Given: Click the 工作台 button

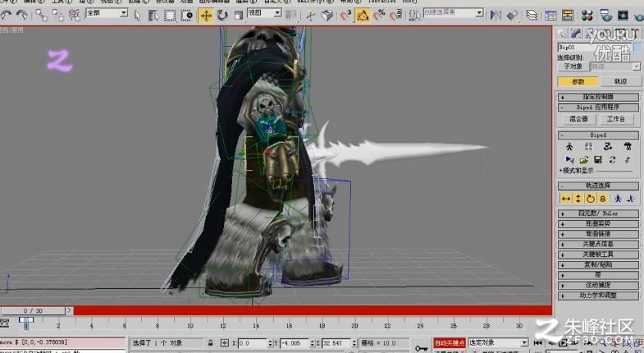Looking at the screenshot, I should click(x=615, y=119).
